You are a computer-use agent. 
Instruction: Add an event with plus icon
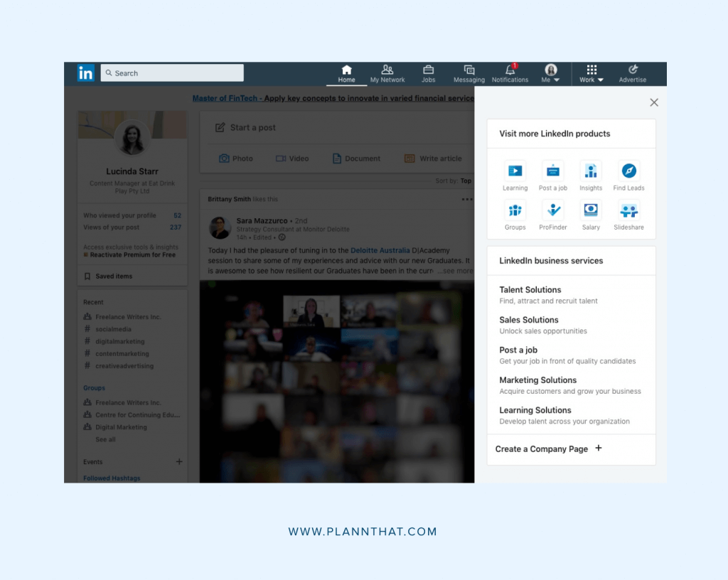(179, 462)
